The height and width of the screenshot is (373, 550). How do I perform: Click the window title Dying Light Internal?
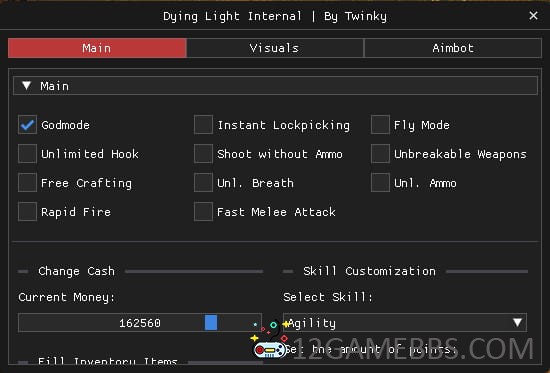(x=232, y=16)
